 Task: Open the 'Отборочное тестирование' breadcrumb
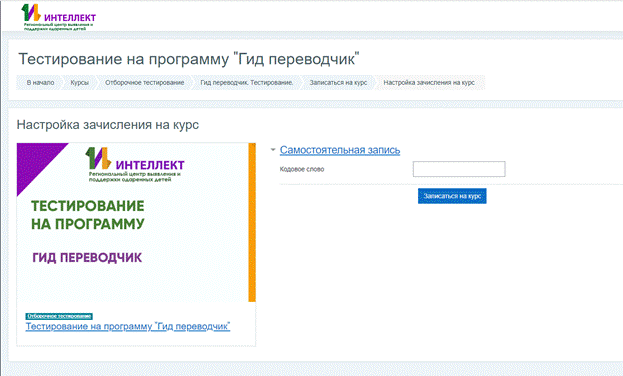145,83
